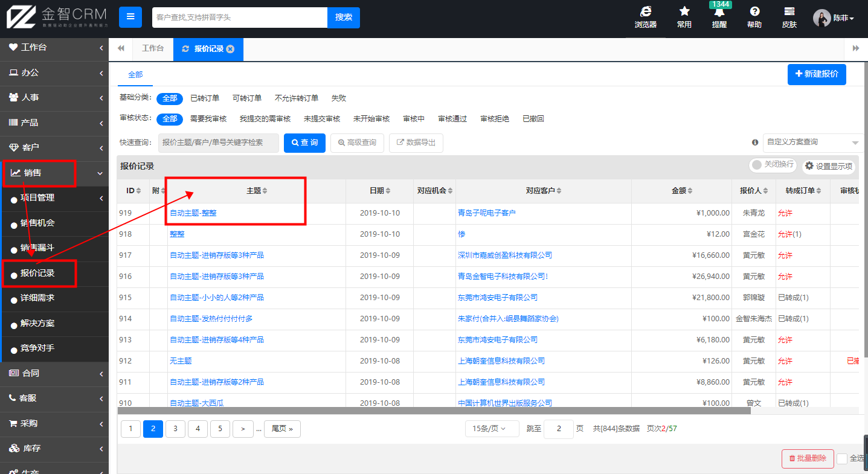Go to 尾页 last page
Image resolution: width=868 pixels, height=474 pixels.
pyautogui.click(x=282, y=429)
